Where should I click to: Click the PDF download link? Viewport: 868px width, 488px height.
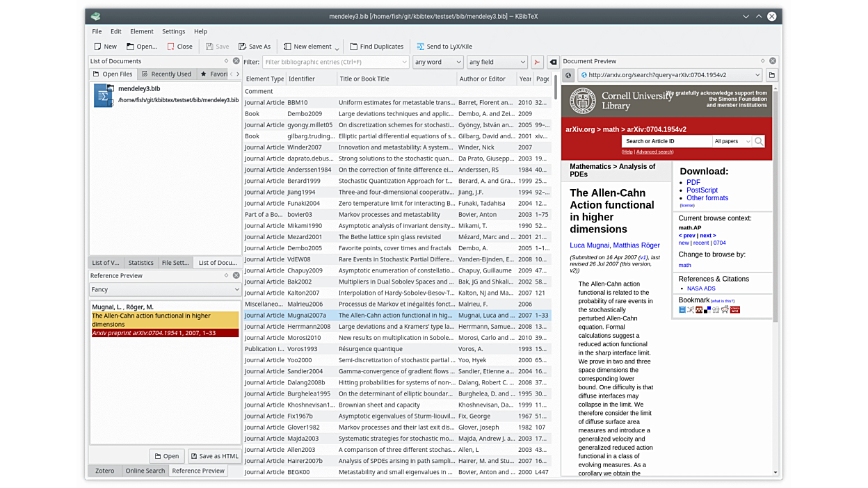click(693, 182)
